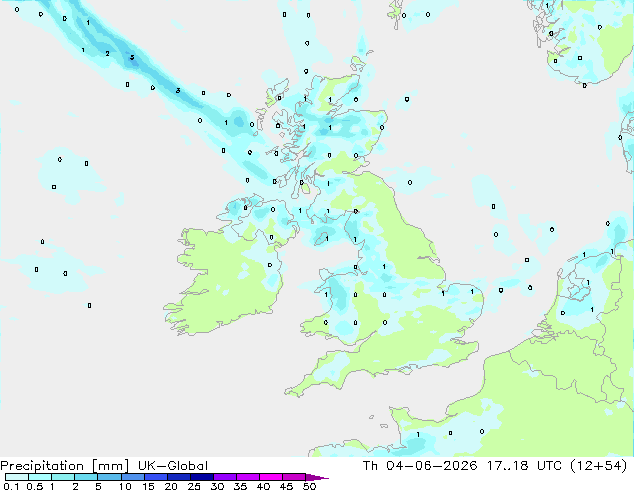The height and width of the screenshot is (490, 634).
Task: Click the "UK-Global" model label
Action: coord(173,466)
